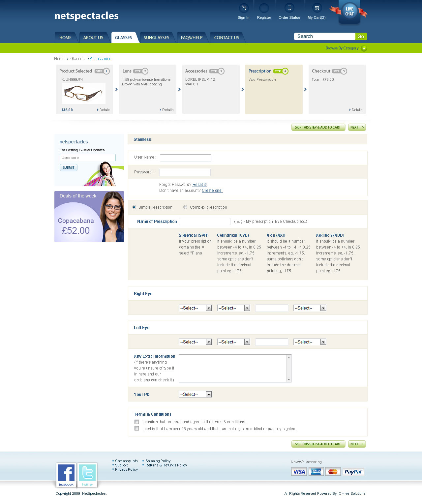Open Details link under Lens step
The width and height of the screenshot is (422, 504).
coord(167,110)
